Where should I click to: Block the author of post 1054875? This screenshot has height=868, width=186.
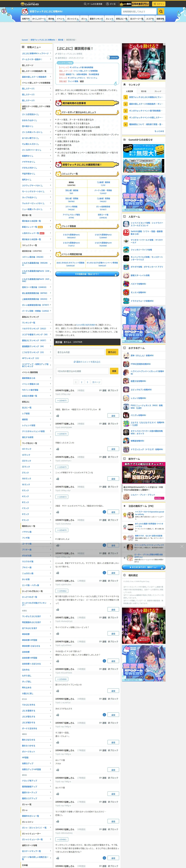point(113,487)
